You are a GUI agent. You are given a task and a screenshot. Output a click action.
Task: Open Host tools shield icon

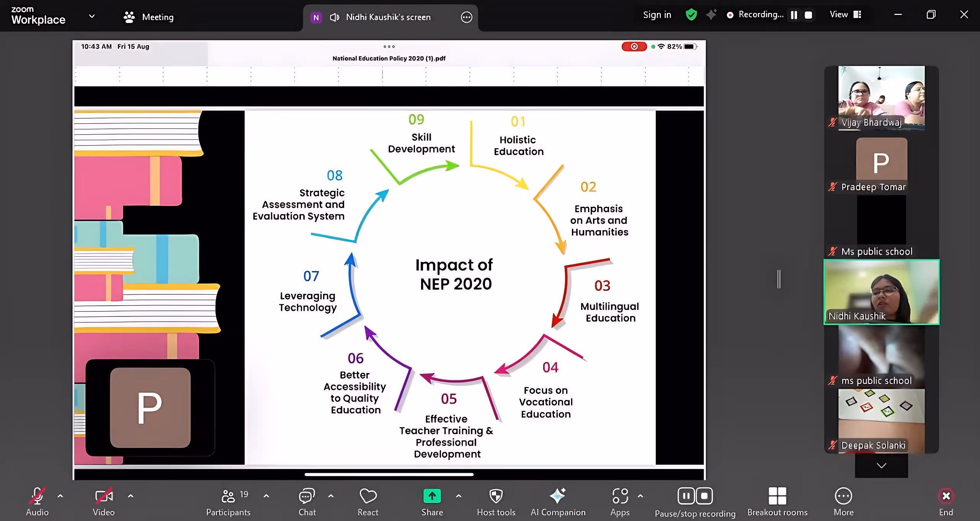(x=496, y=496)
